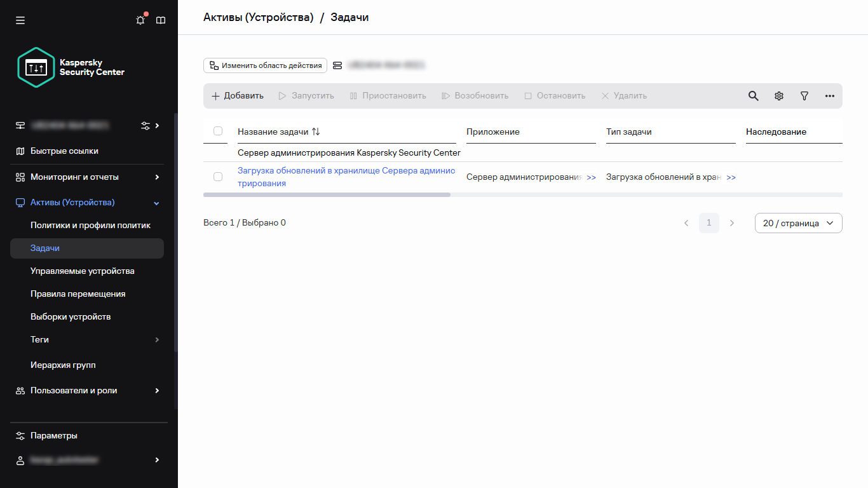Click Активы (Устройства) breadcrumb
868x488 pixels.
coord(259,17)
